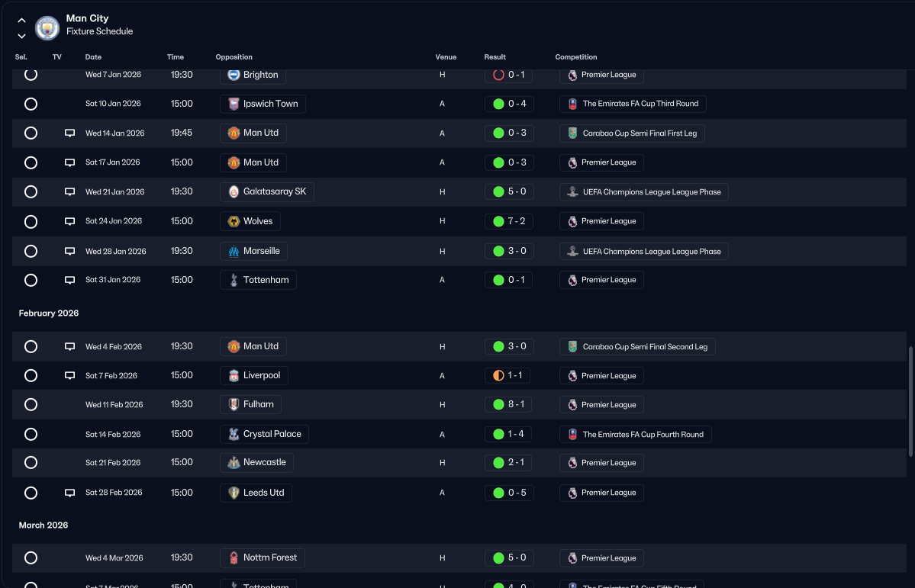Select the Galatasaray SK fixture radio button
The height and width of the screenshot is (588, 915).
31,192
